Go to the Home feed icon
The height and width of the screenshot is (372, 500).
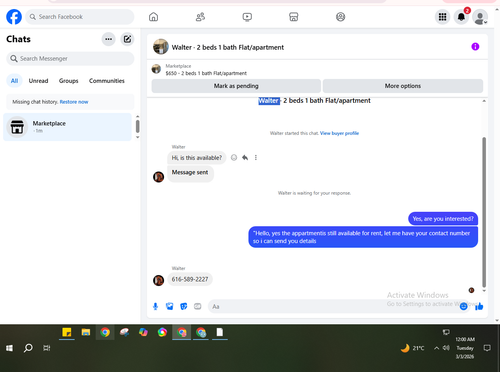click(x=153, y=17)
